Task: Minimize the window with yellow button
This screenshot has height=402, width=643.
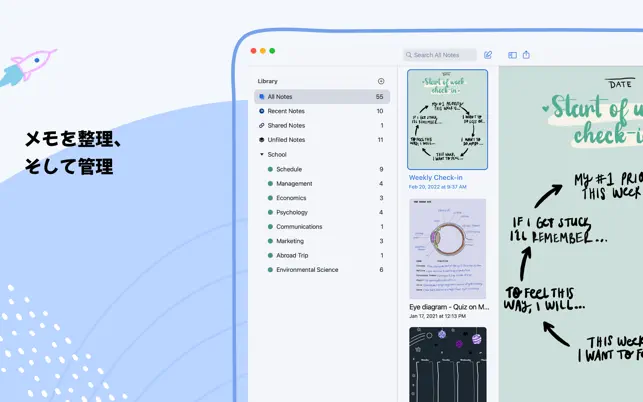Action: (263, 51)
